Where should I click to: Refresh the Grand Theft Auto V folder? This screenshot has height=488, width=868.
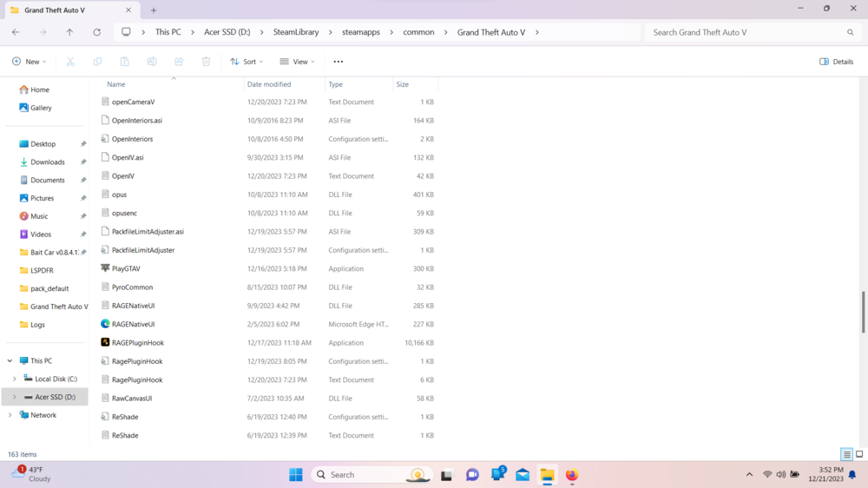97,32
